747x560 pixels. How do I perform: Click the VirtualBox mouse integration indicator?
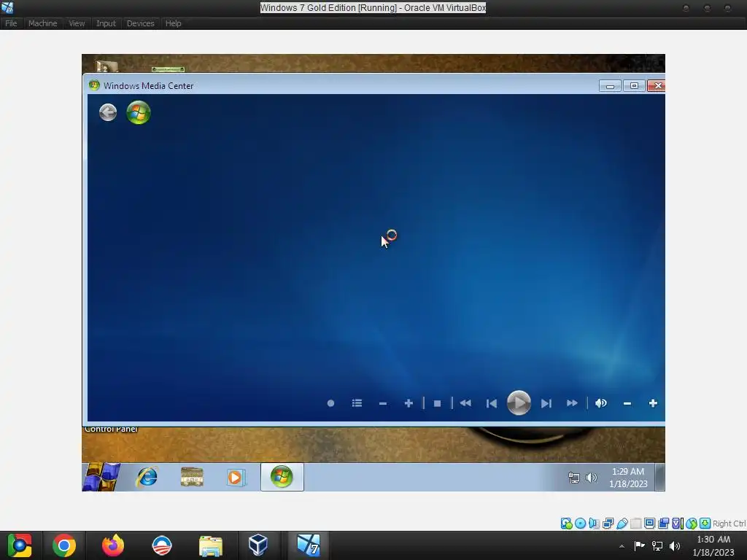(x=692, y=524)
